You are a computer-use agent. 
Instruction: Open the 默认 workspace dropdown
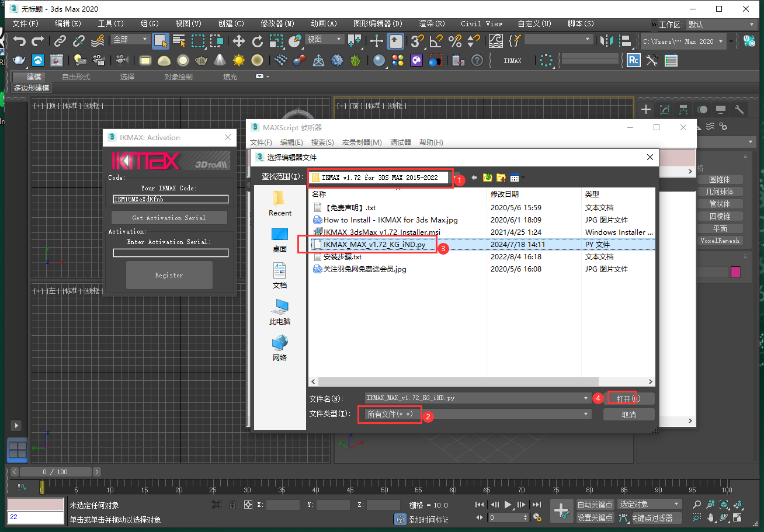point(723,25)
